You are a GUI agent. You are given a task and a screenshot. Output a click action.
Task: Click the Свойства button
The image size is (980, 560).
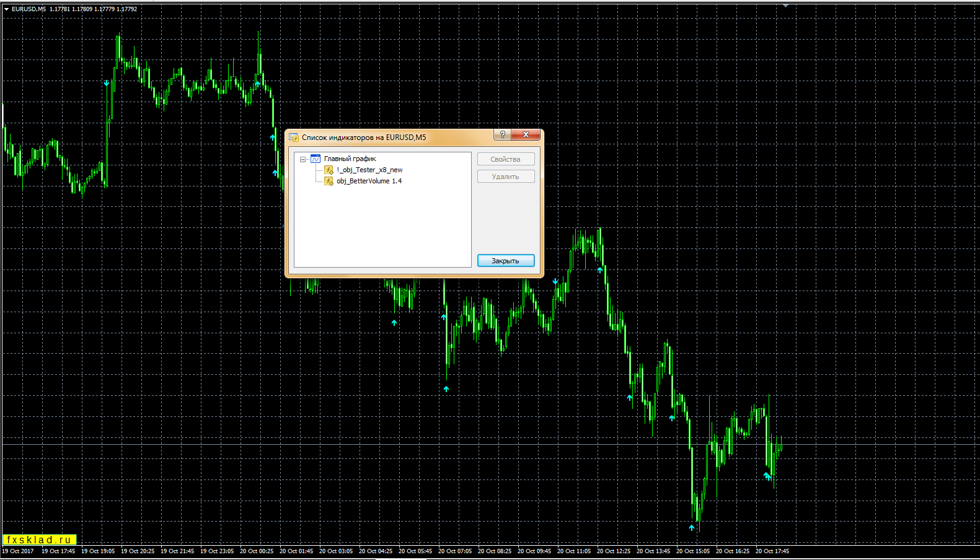pyautogui.click(x=506, y=159)
